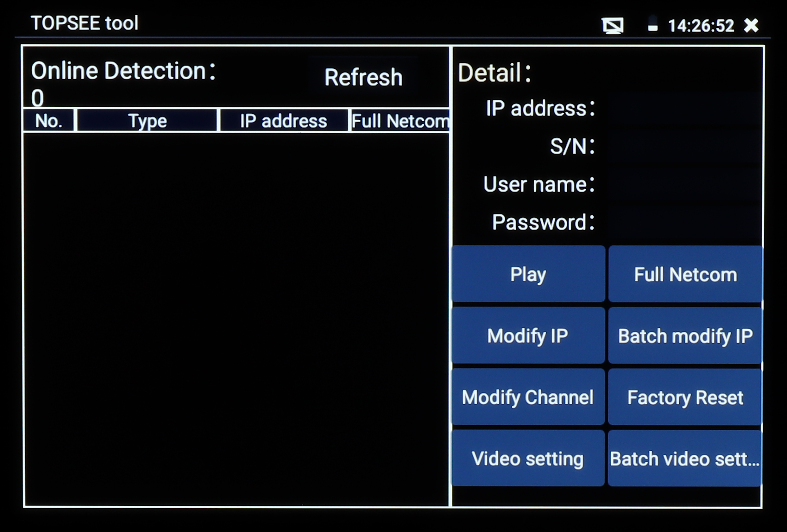Open the Modify IP option
787x532 pixels.
tap(528, 336)
